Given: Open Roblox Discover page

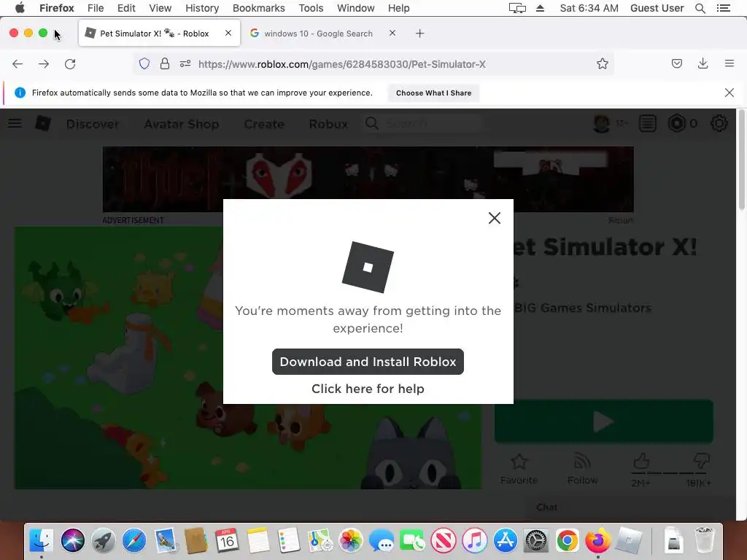Looking at the screenshot, I should pyautogui.click(x=93, y=124).
